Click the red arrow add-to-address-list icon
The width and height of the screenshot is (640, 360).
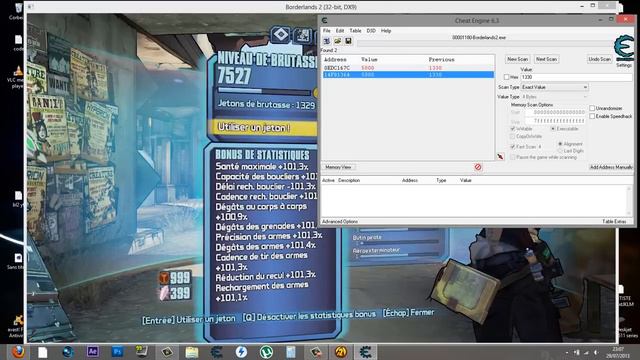point(500,157)
